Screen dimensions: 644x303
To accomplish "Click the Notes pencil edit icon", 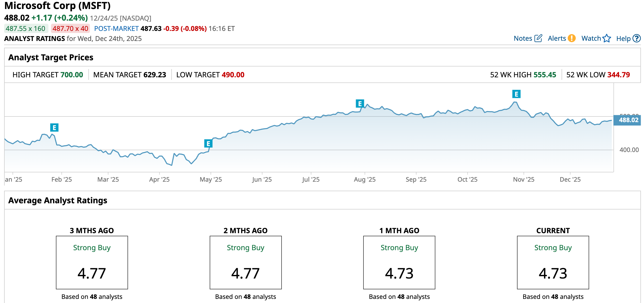I will [538, 38].
